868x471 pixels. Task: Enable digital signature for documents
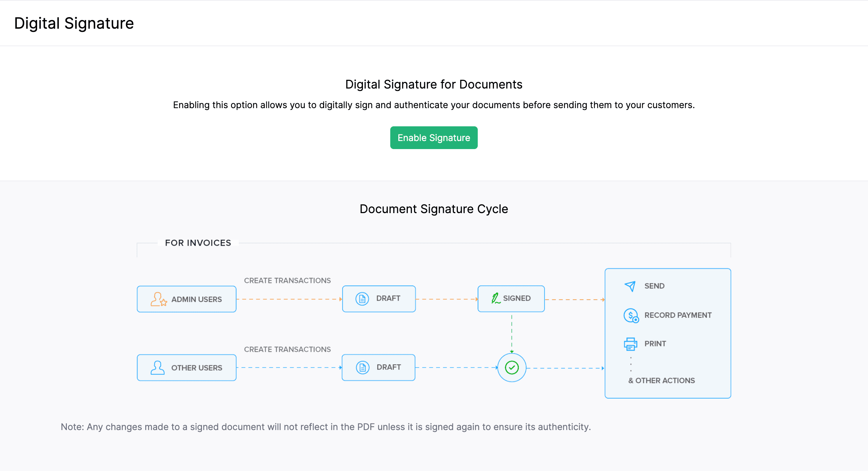point(434,138)
